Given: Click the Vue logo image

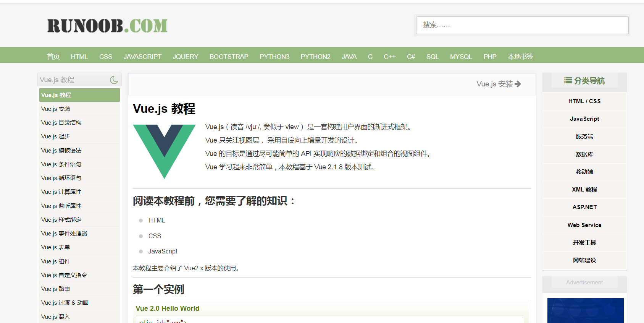Looking at the screenshot, I should (164, 151).
